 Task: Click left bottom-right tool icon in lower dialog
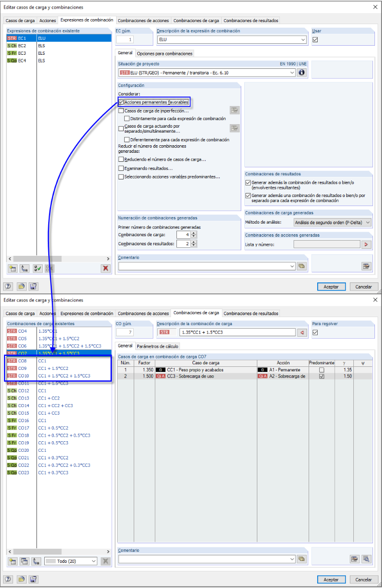pyautogui.click(x=355, y=559)
